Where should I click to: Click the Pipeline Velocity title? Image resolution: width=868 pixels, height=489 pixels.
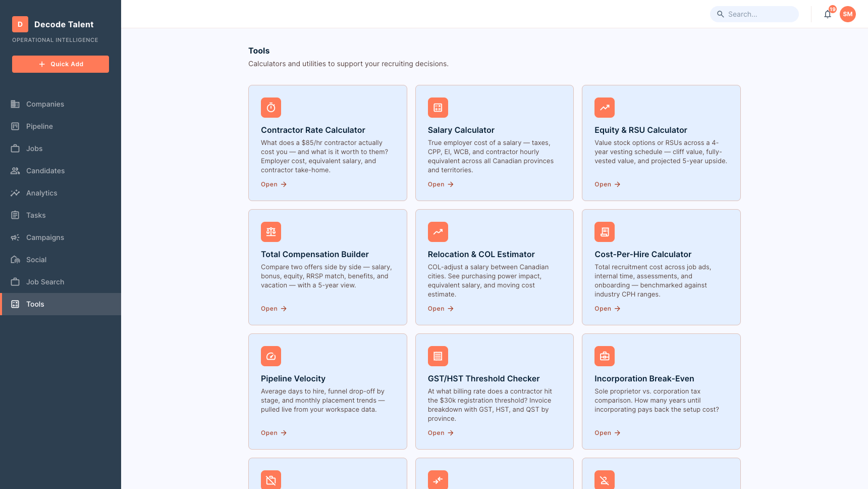point(293,378)
